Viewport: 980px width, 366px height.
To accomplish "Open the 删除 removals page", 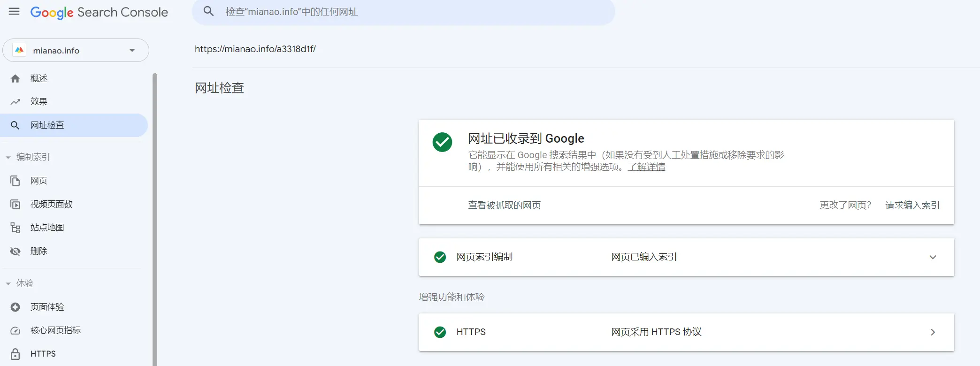I will (x=39, y=251).
